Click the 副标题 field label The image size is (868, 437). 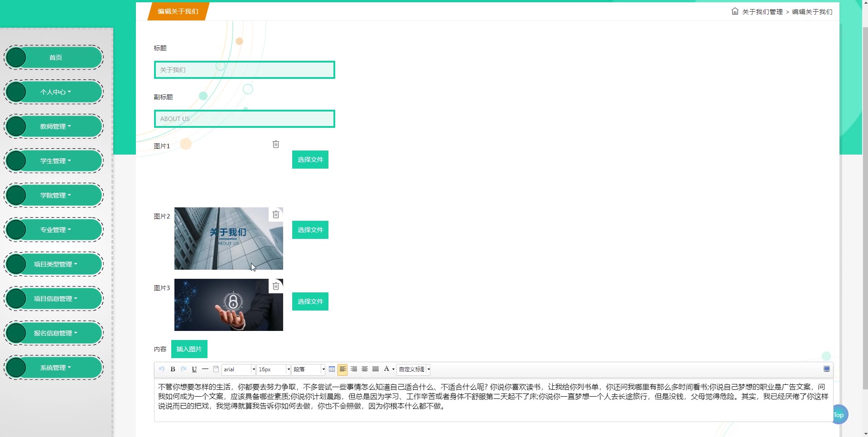(164, 97)
